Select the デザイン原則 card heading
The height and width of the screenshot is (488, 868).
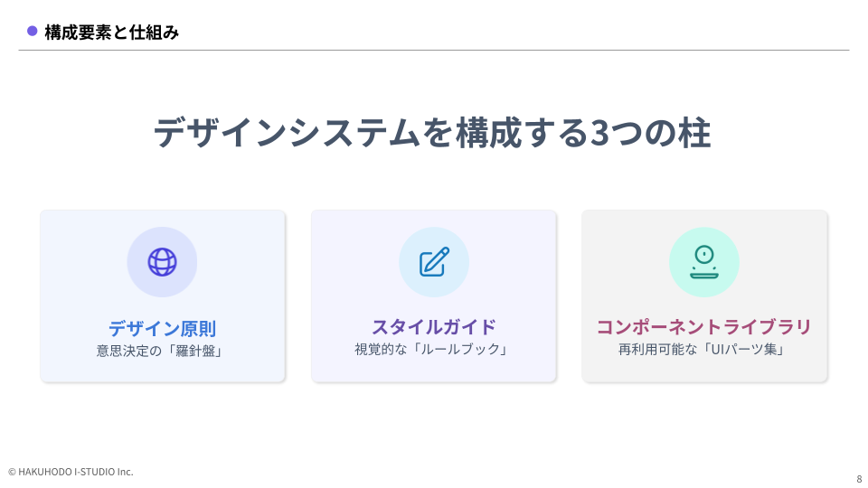point(162,328)
